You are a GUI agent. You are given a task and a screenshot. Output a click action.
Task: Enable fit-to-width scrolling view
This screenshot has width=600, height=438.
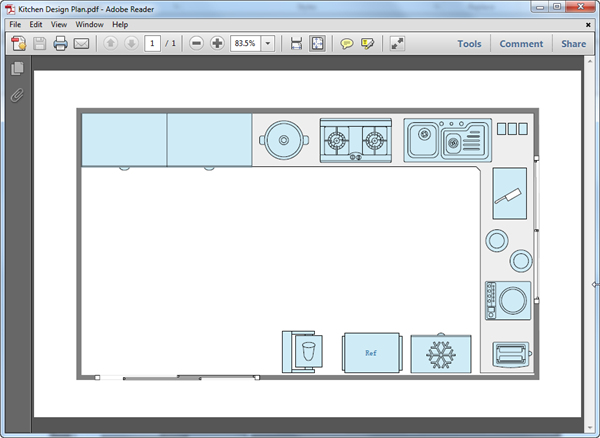click(x=296, y=44)
